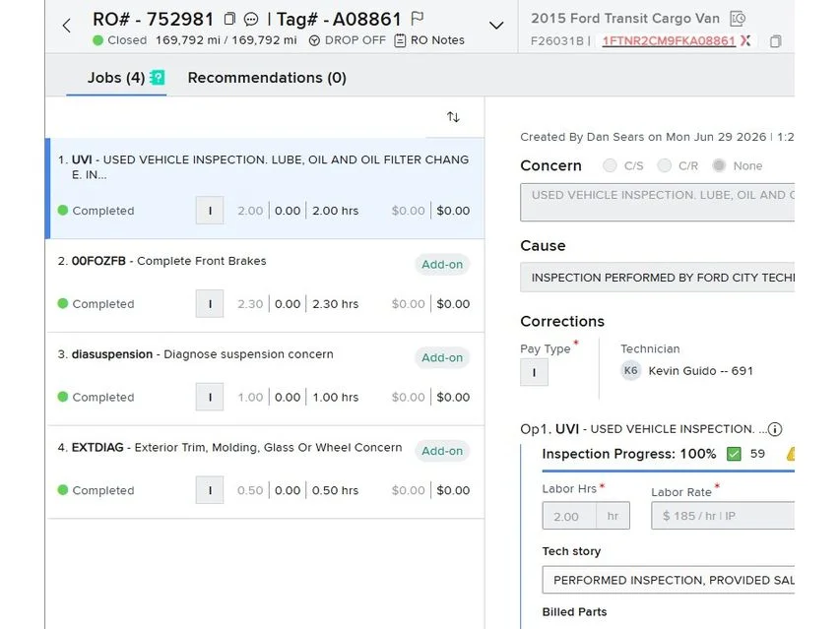The width and height of the screenshot is (840, 629).
Task: Click pay type I on Front Brakes job
Action: 210,303
